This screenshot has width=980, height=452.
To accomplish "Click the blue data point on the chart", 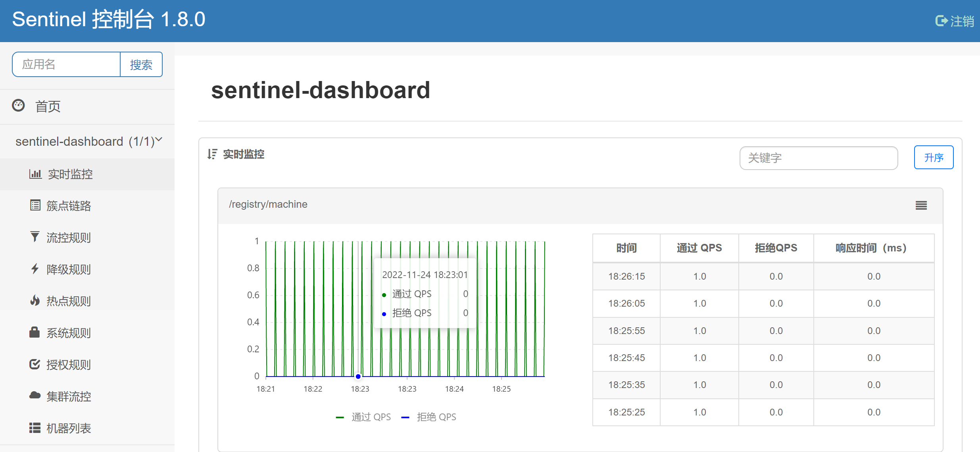I will 358,376.
